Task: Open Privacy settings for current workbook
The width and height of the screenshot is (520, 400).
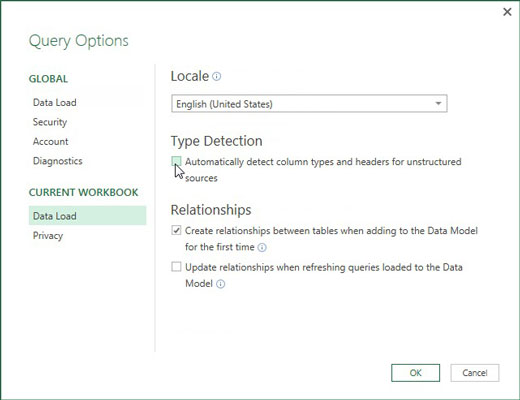Action: (x=48, y=236)
